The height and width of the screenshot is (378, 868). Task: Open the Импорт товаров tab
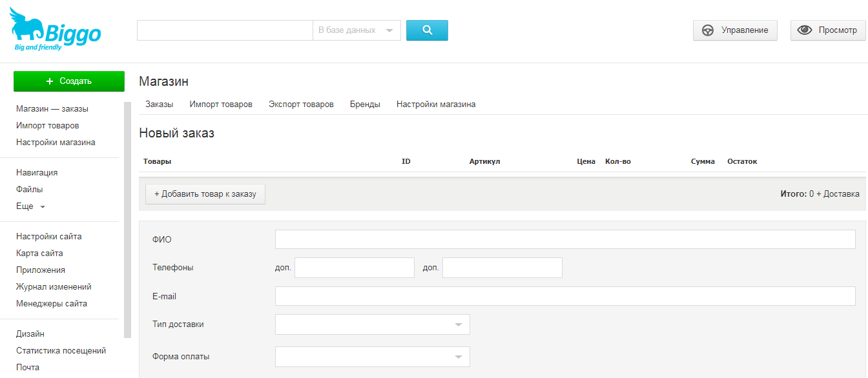221,104
